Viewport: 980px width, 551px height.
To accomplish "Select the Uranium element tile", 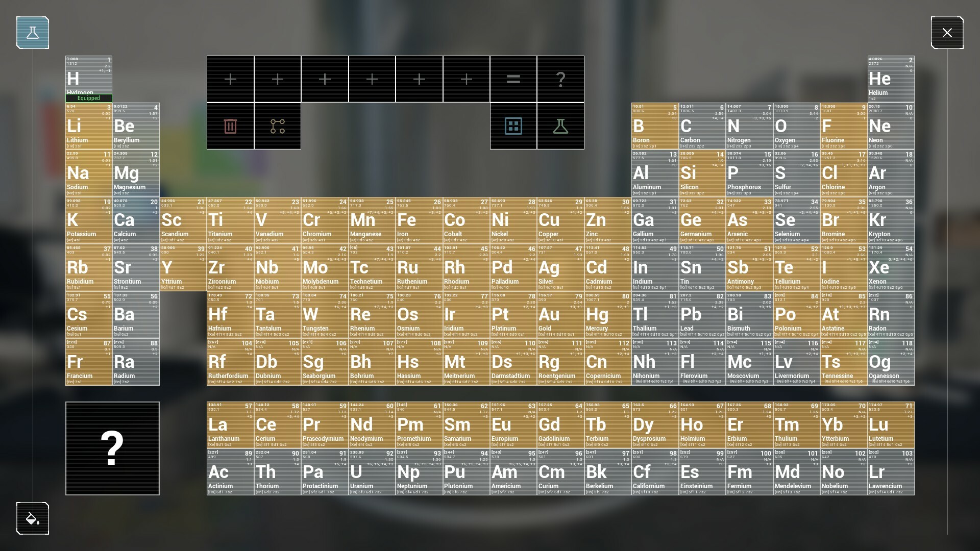I will click(x=372, y=472).
